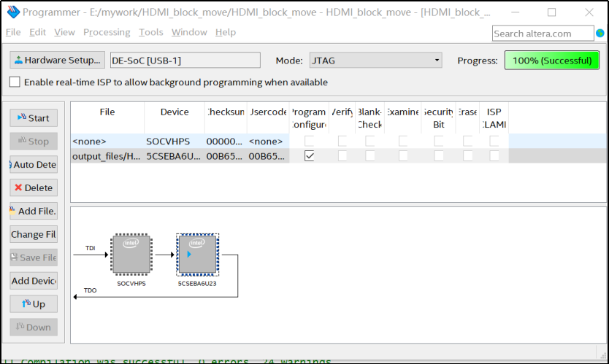The image size is (609, 364).
Task: Click the Checksum column header
Action: (226, 118)
